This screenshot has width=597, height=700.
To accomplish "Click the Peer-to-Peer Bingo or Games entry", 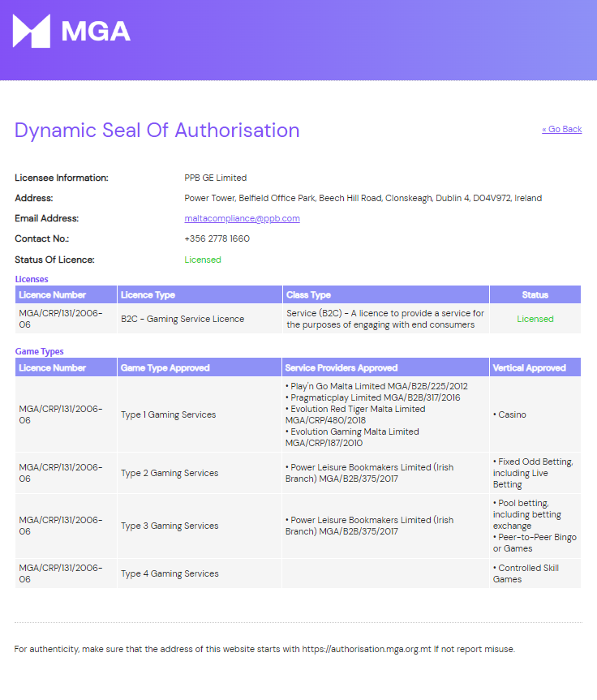I will (535, 543).
